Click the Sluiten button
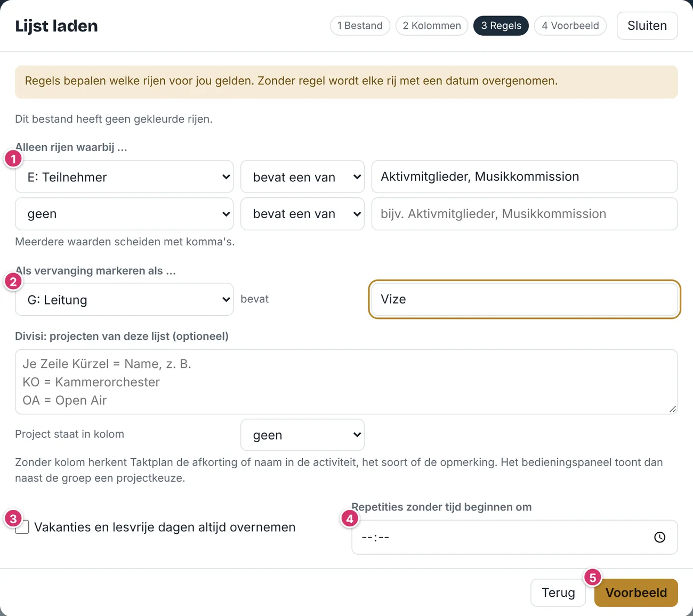The height and width of the screenshot is (616, 693). coord(647,26)
